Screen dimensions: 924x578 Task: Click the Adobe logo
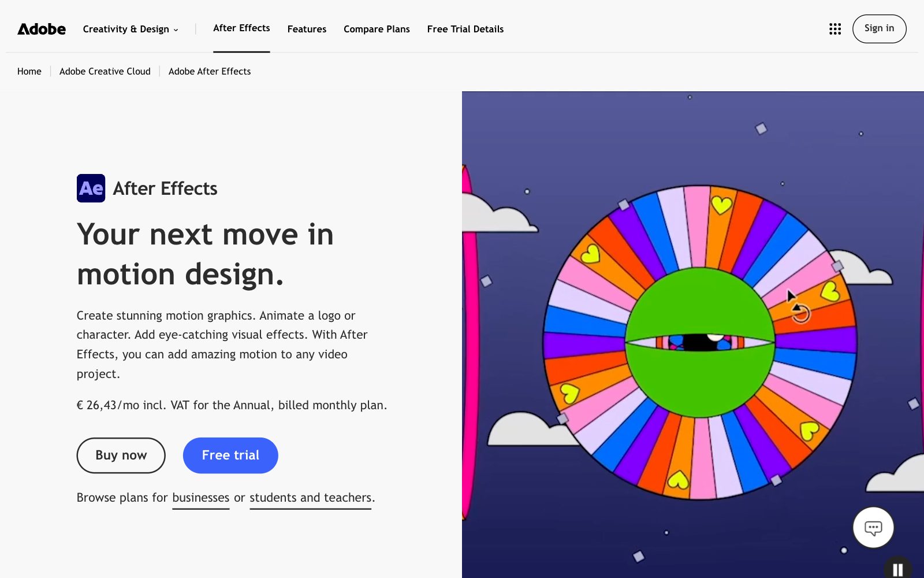(x=42, y=29)
